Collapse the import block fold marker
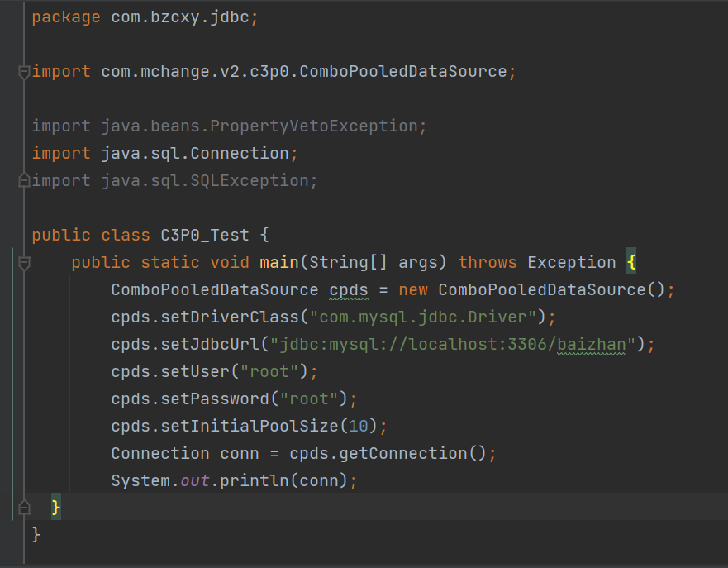 coord(24,72)
